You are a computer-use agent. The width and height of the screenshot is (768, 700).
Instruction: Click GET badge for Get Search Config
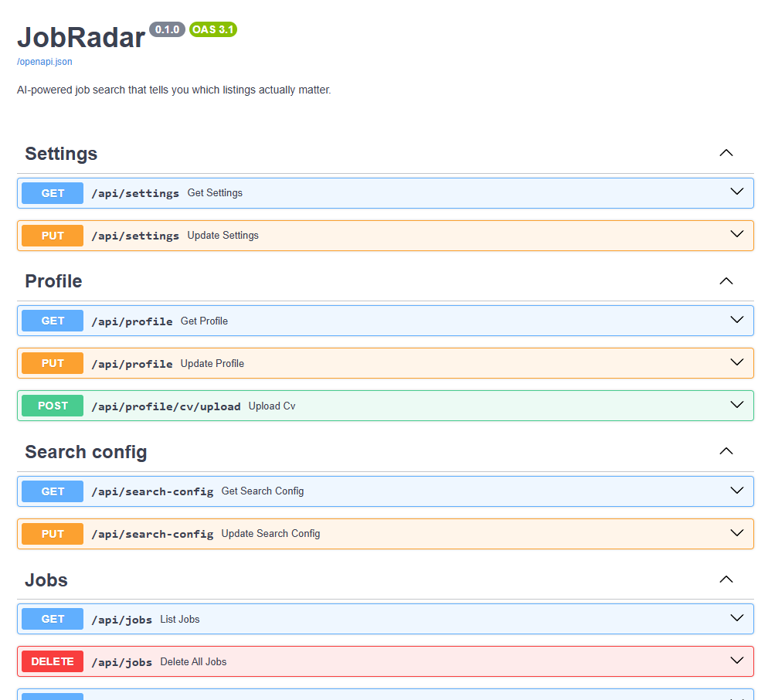pos(53,491)
